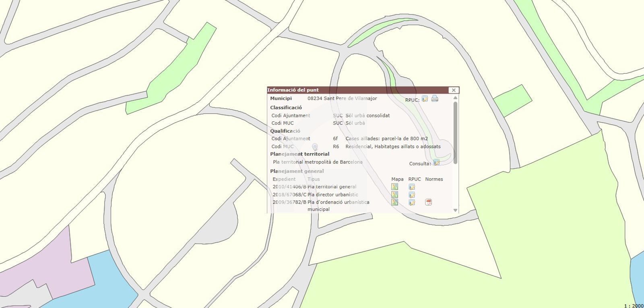
Task: Open RPUC icon for Pla director urbanístic
Action: (412, 195)
